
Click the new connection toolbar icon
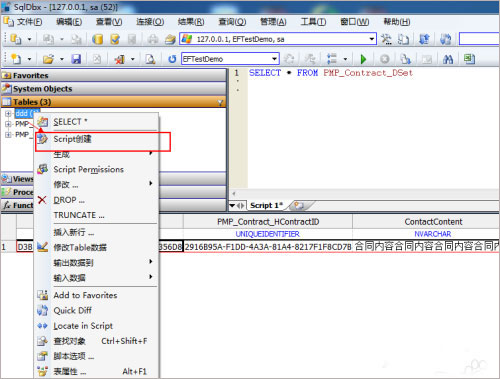(16, 39)
